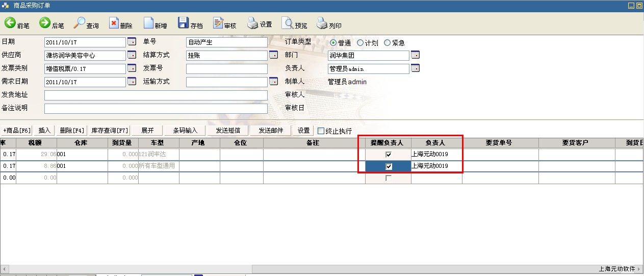
Task: Click into the 备注说明 text field
Action: point(156,108)
